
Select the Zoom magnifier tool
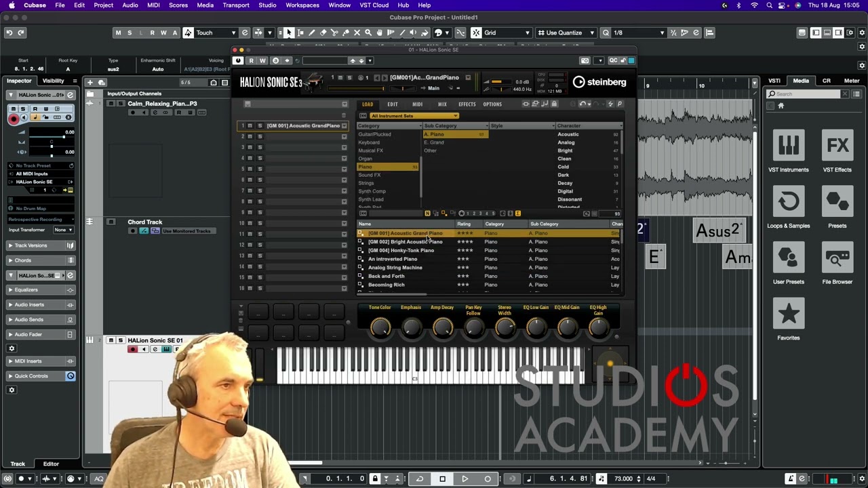[x=368, y=33]
